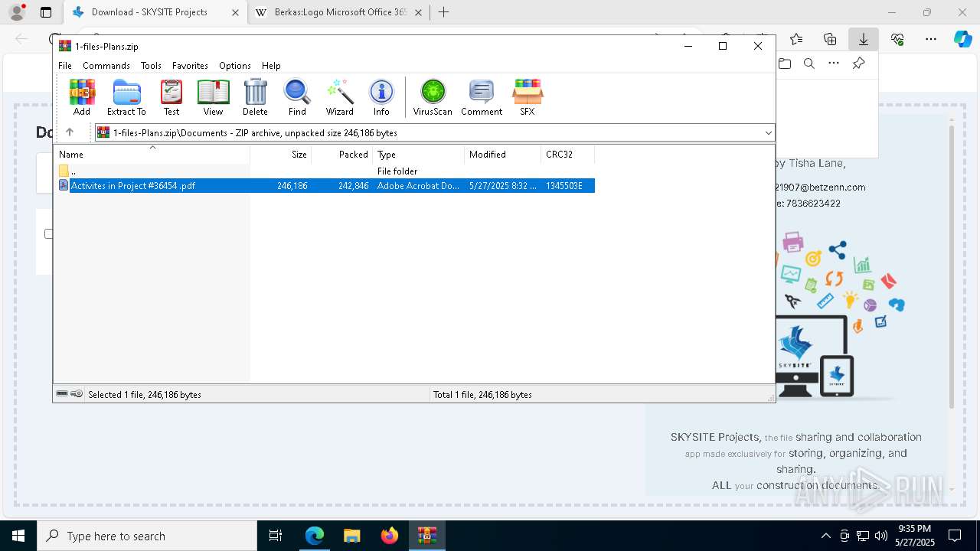This screenshot has height=551, width=980.
Task: Select the parent folder '..' row
Action: (x=325, y=171)
